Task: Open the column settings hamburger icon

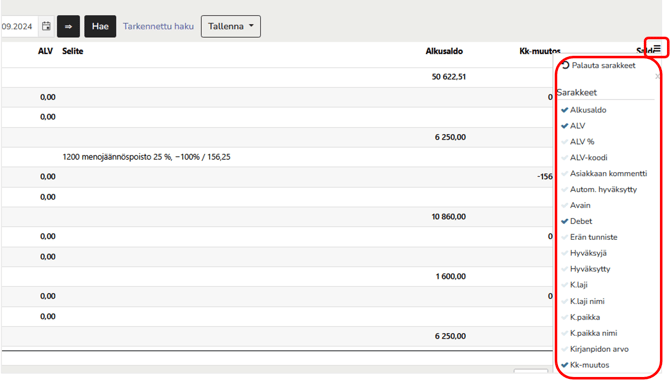Action: [x=657, y=49]
